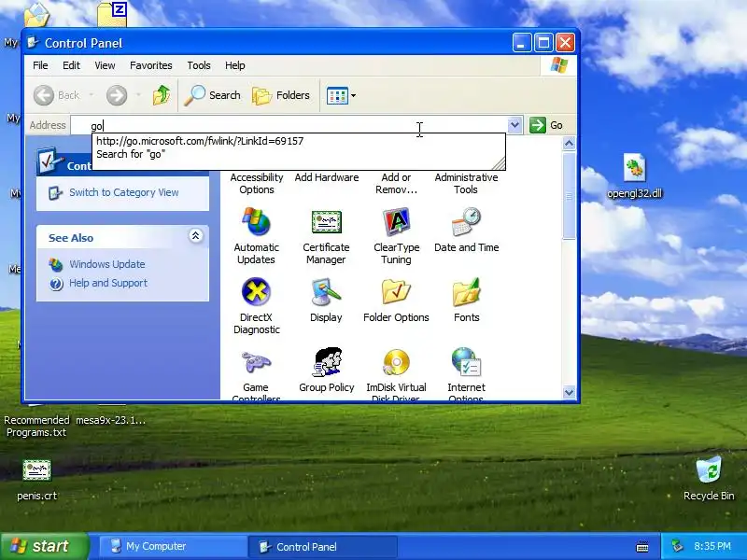Click scrollbar up arrow in Control Panel

(x=569, y=144)
